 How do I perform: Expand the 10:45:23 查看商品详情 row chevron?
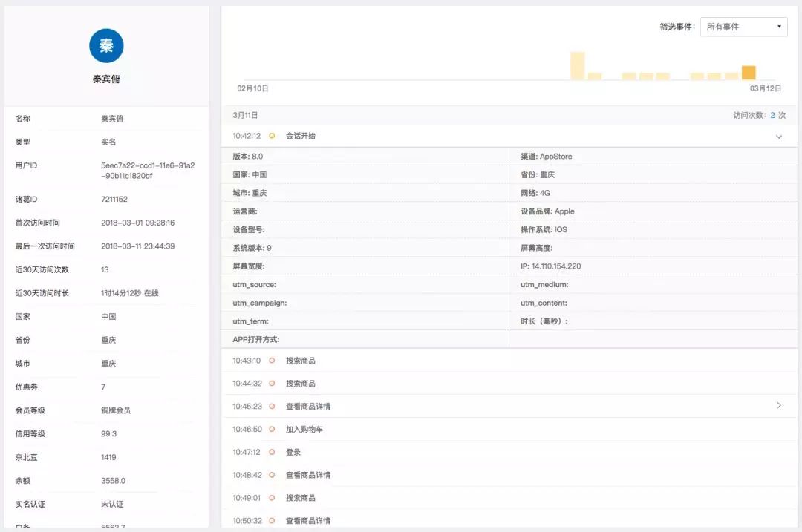pos(779,405)
